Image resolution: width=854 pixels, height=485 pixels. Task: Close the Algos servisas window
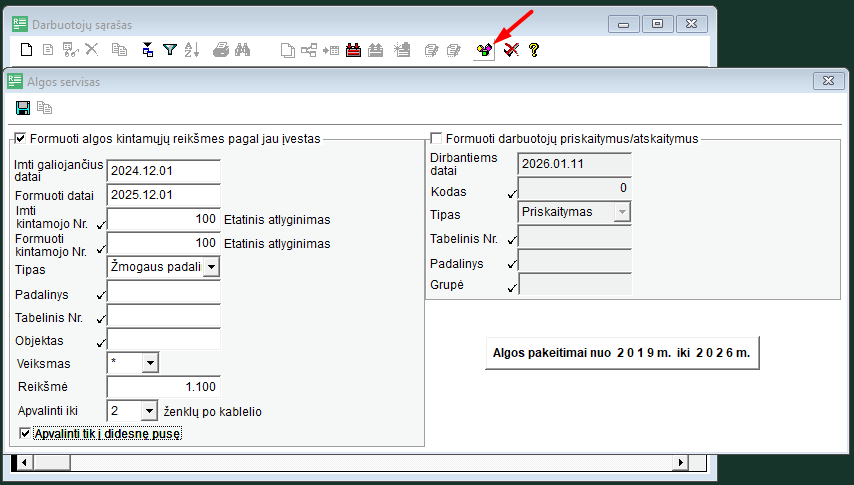[828, 81]
